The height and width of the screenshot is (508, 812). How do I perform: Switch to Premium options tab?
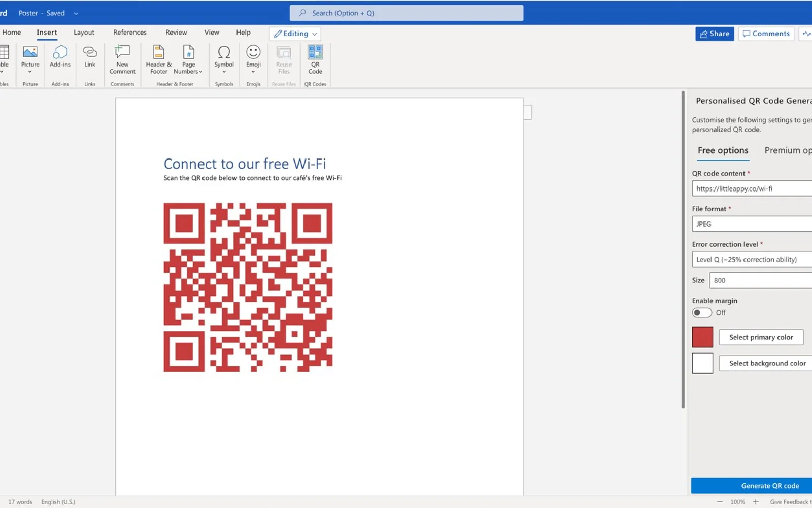pos(788,150)
